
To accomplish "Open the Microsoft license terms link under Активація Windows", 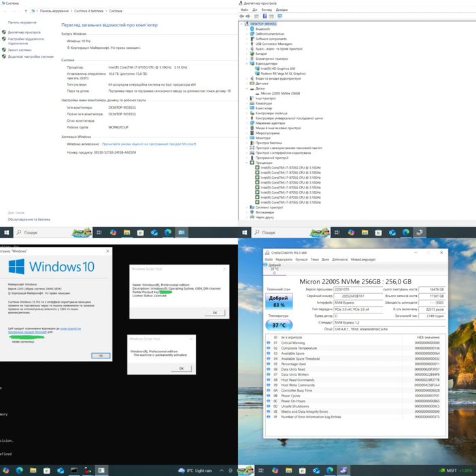I will pyautogui.click(x=149, y=144).
